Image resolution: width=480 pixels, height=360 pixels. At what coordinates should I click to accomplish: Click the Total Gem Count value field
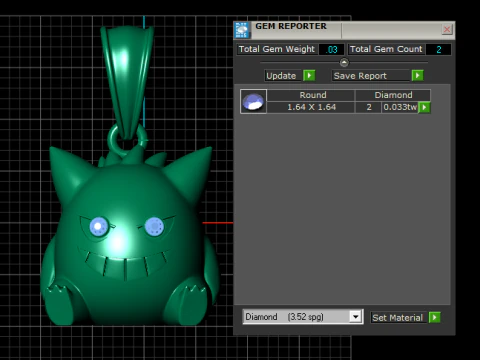(439, 49)
